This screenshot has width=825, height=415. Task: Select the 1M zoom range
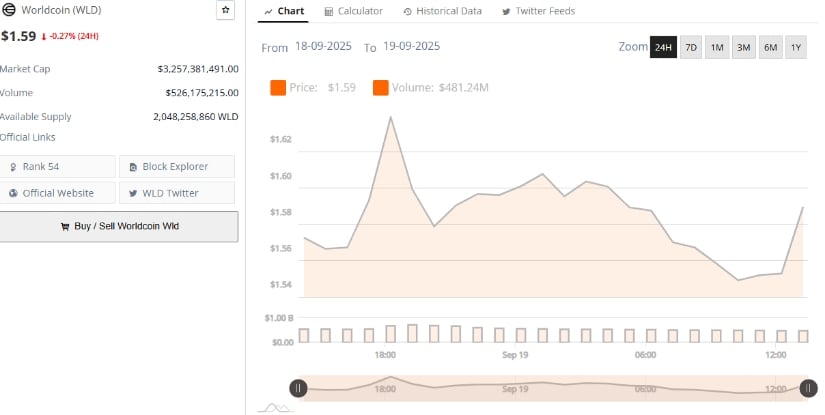[x=717, y=47]
